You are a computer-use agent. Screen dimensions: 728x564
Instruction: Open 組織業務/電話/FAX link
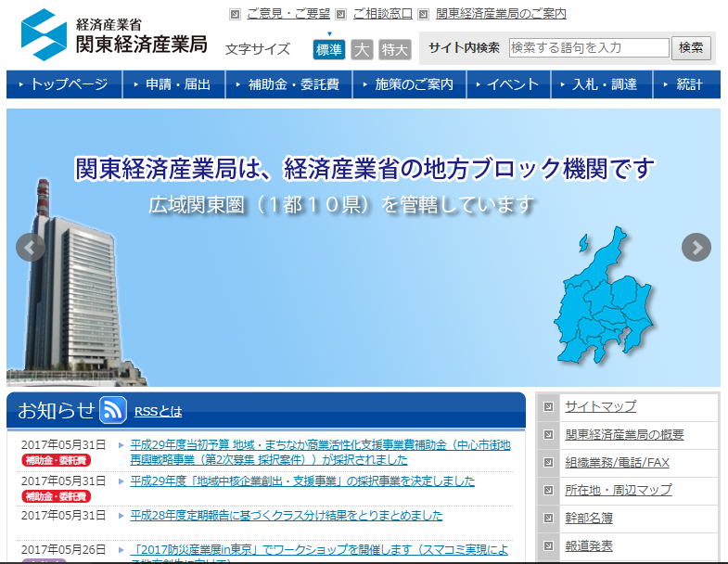tap(617, 463)
